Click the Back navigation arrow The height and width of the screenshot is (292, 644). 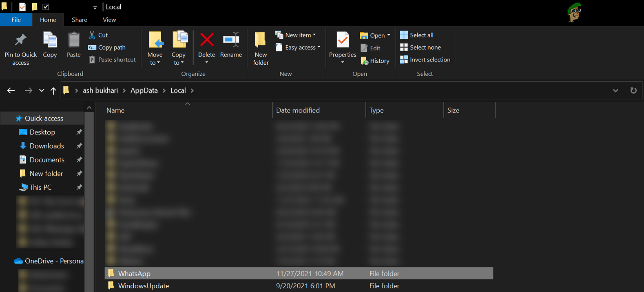coord(11,90)
